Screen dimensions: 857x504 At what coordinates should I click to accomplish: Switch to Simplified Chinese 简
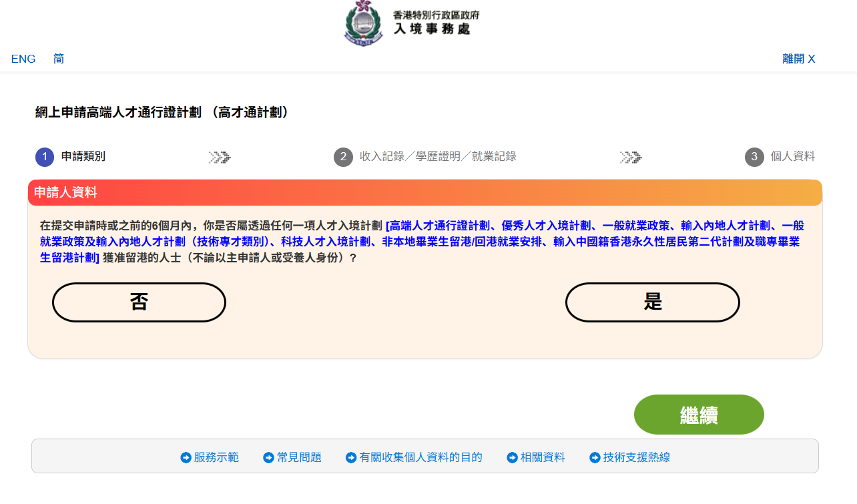(x=59, y=59)
